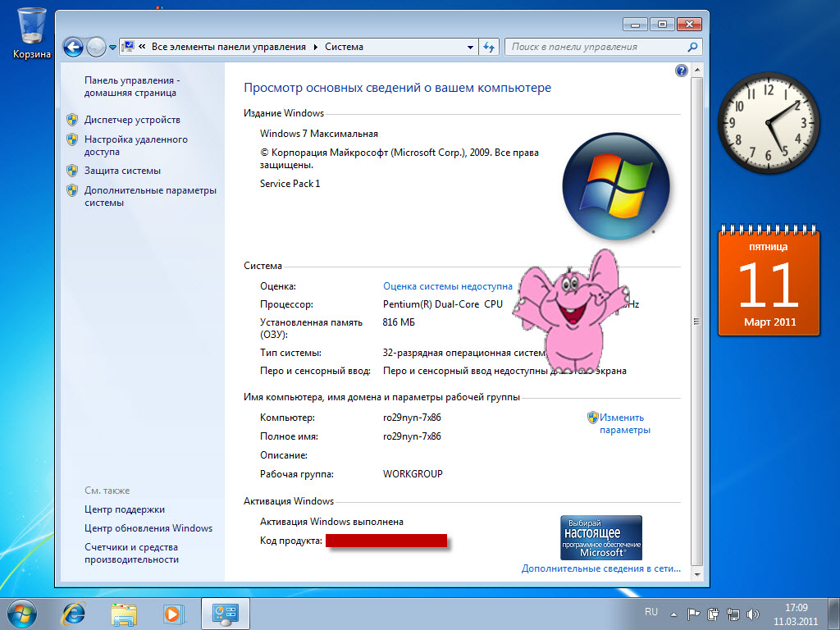Select 'Все элементы панели управления' breadcrumb
The image size is (840, 630).
[x=228, y=47]
